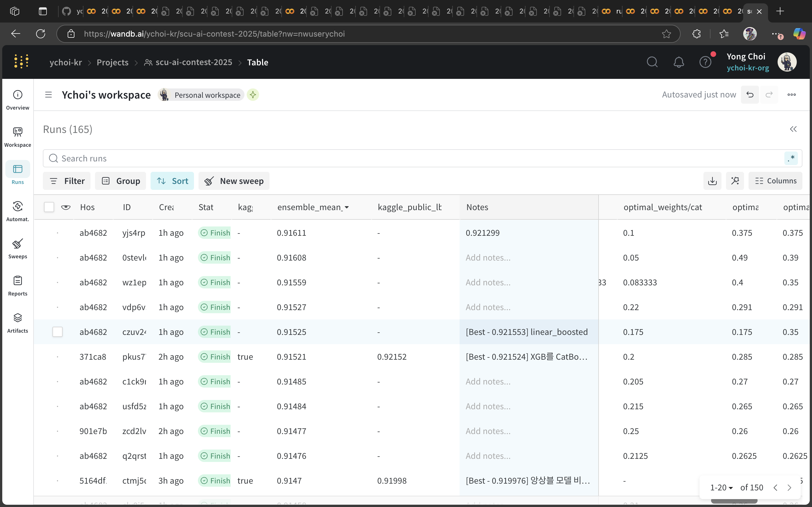The width and height of the screenshot is (812, 507).
Task: Go to Projects in breadcrumb
Action: coord(112,62)
